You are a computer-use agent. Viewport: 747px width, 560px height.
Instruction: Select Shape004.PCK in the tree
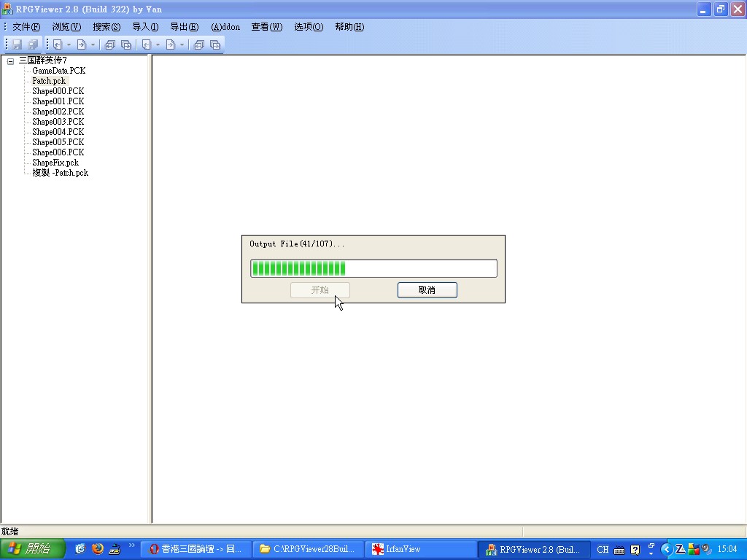[x=58, y=132]
